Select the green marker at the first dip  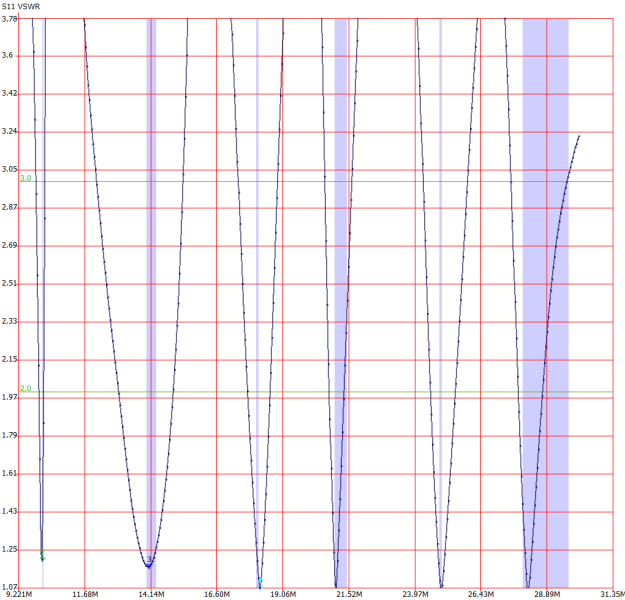(x=42, y=555)
